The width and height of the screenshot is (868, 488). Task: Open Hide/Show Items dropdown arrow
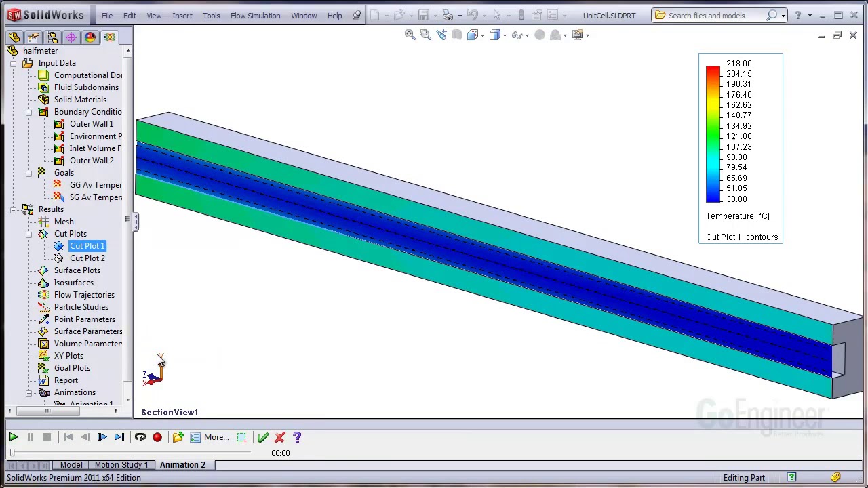528,35
